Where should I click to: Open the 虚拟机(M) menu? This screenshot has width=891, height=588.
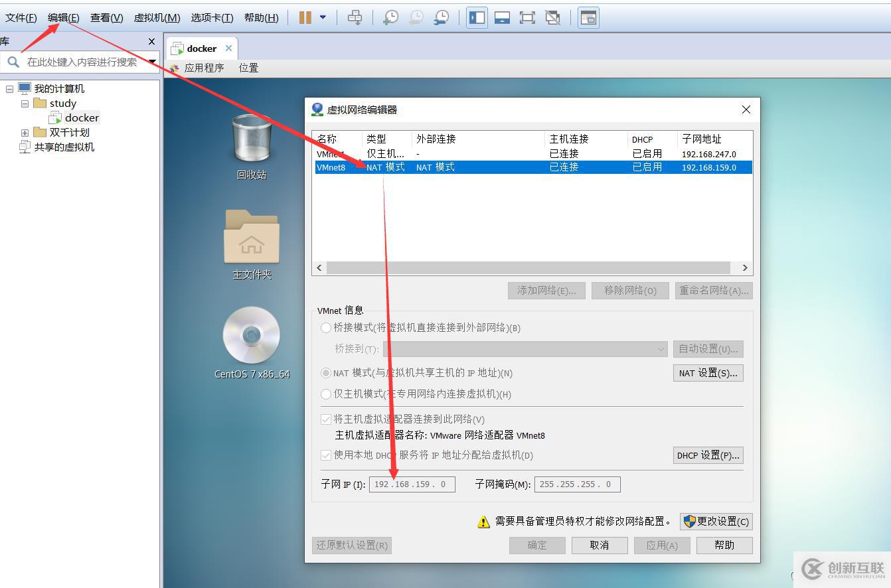tap(157, 18)
